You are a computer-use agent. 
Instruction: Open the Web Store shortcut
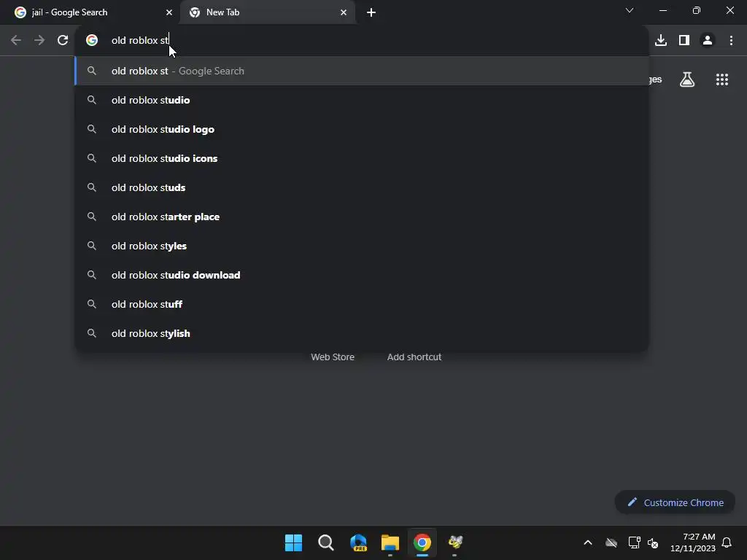coord(333,357)
